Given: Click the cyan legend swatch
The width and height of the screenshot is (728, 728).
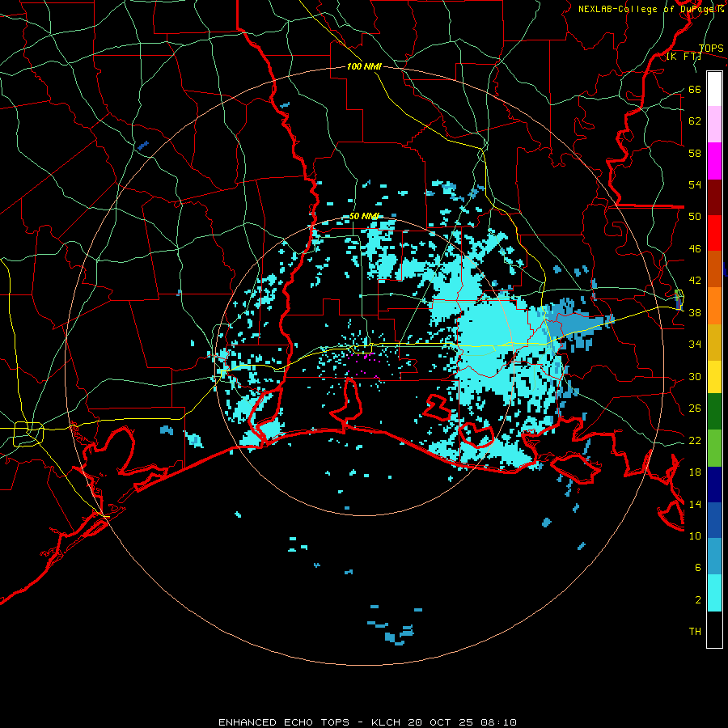Looking at the screenshot, I should tap(714, 593).
